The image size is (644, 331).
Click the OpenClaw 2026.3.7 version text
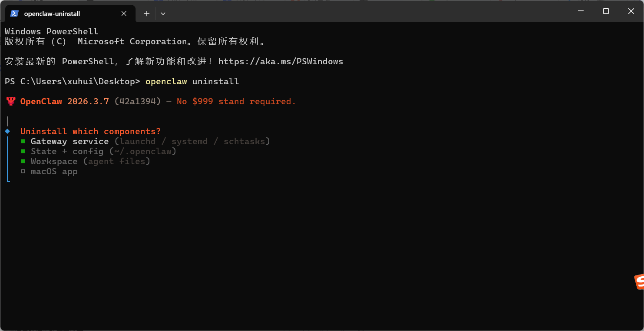click(x=64, y=101)
